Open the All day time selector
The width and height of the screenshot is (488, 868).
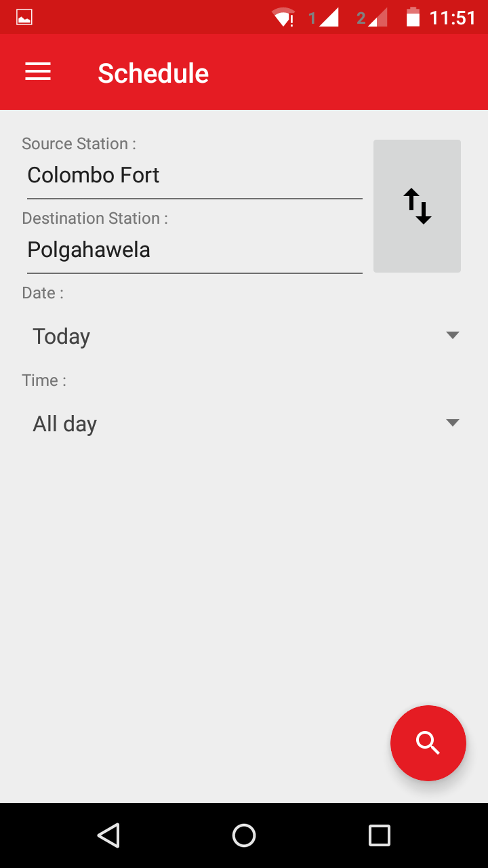(65, 424)
